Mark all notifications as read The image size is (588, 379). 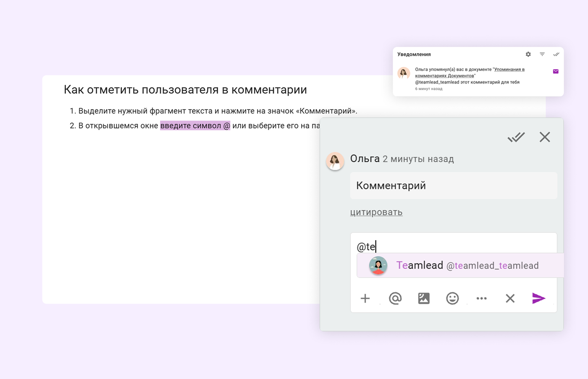pyautogui.click(x=556, y=54)
